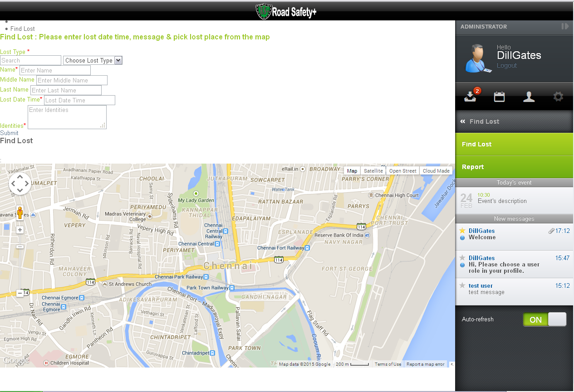Click back chevrons beside Find Lost header
This screenshot has height=392, width=574.
(463, 121)
